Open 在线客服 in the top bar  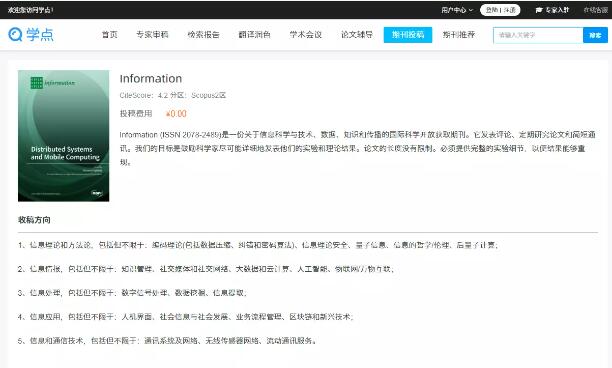coord(596,10)
